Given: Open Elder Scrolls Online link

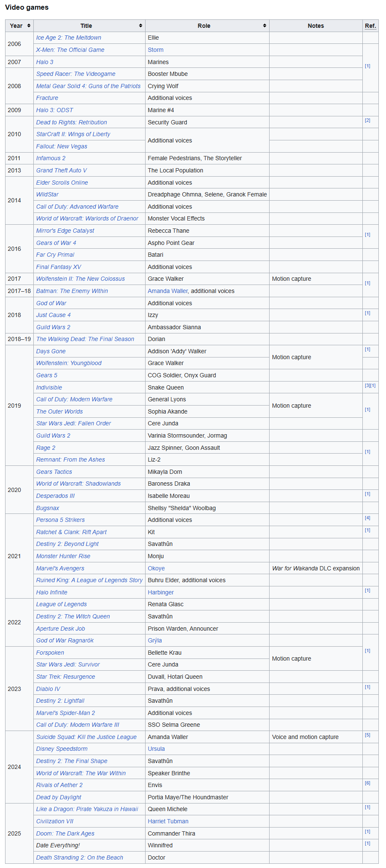Looking at the screenshot, I should (x=62, y=183).
